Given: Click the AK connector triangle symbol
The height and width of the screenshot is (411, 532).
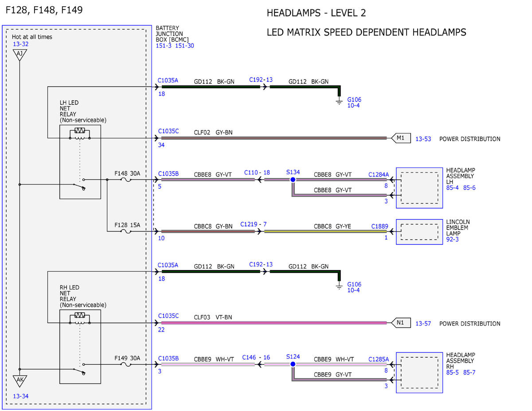Looking at the screenshot, I should click(20, 381).
